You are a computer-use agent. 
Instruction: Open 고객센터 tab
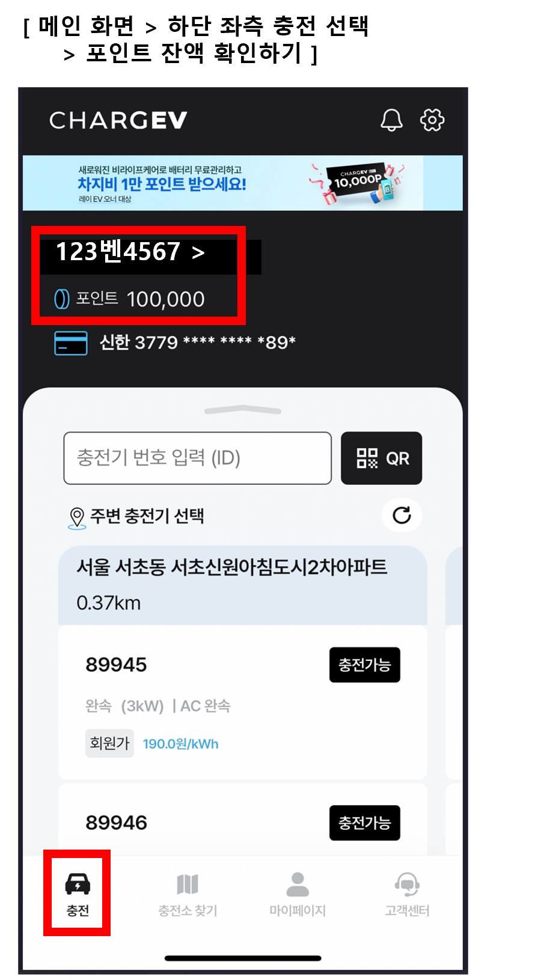[x=407, y=895]
